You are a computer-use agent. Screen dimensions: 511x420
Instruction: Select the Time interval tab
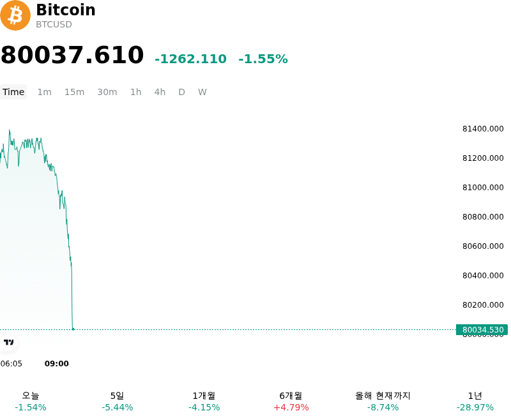13,92
